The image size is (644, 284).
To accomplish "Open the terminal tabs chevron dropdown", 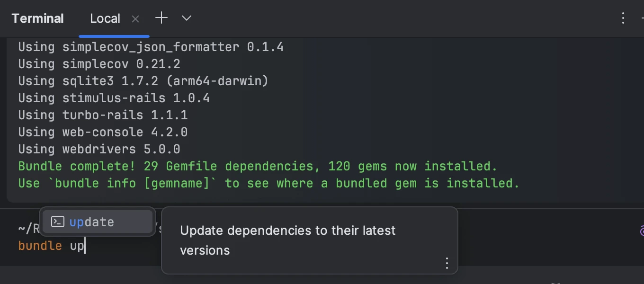I will point(187,18).
